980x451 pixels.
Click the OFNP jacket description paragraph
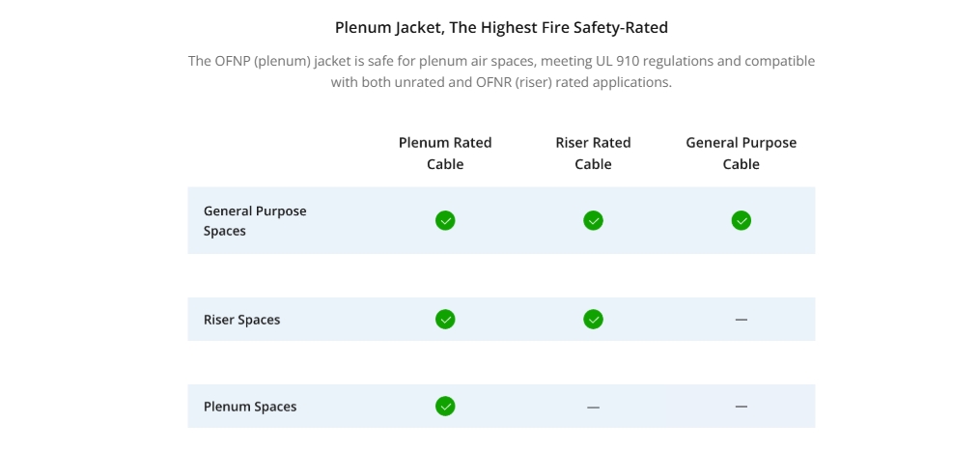(501, 71)
